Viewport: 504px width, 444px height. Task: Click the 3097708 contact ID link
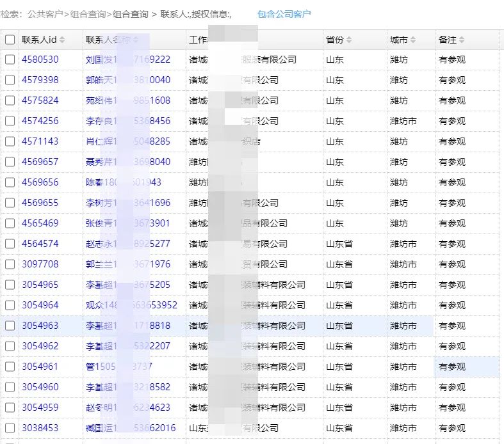click(x=40, y=264)
